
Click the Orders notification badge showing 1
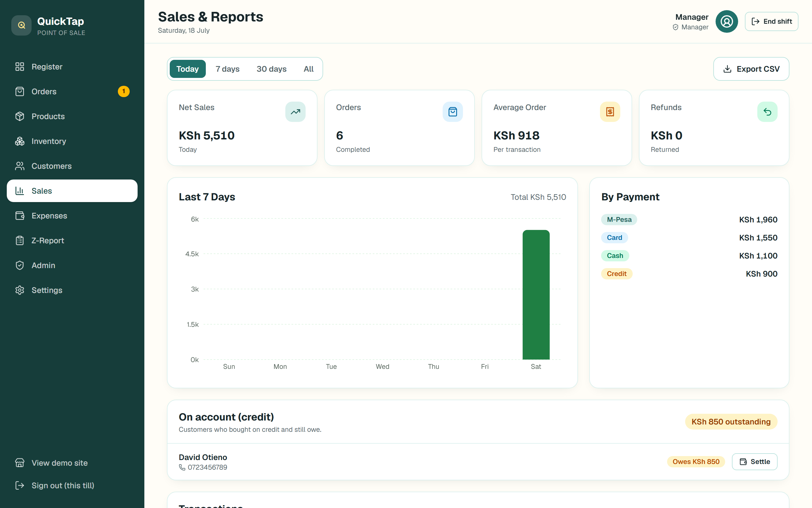[123, 91]
